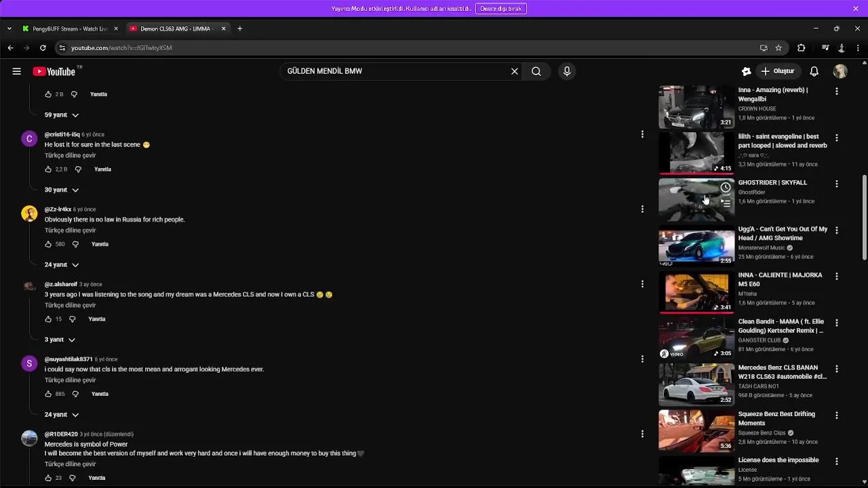
Task: Open lilith saint evangeline video title
Action: pyautogui.click(x=783, y=141)
